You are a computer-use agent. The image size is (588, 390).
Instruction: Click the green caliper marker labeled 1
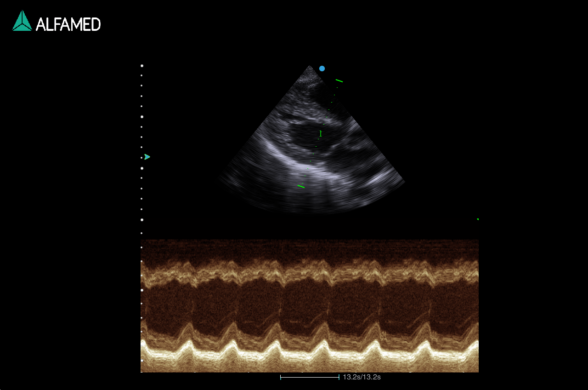point(321,133)
